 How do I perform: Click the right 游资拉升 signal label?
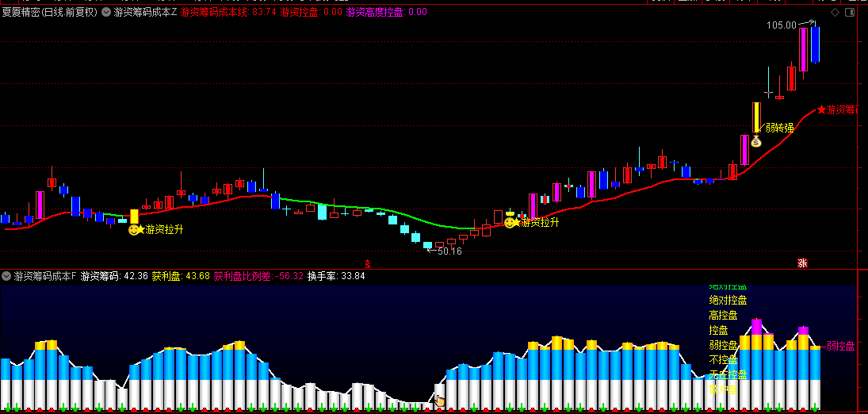(x=541, y=223)
